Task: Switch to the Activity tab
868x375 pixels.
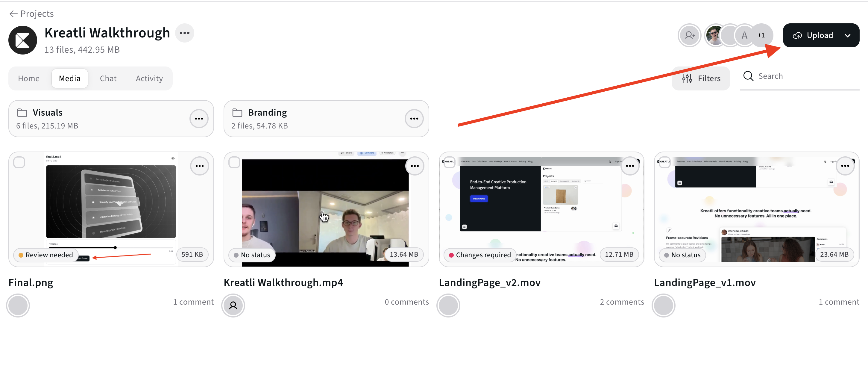Action: 149,78
